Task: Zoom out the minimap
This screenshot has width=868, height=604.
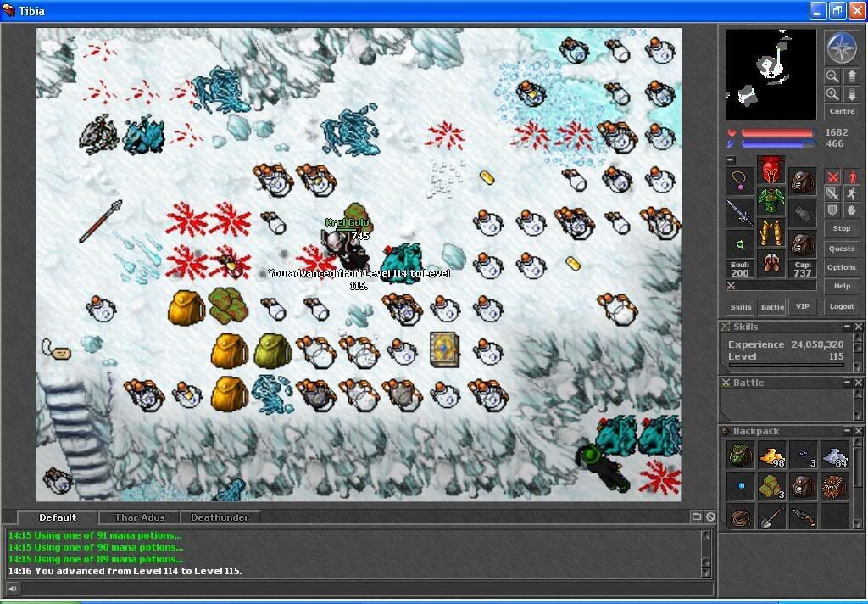Action: [x=832, y=75]
